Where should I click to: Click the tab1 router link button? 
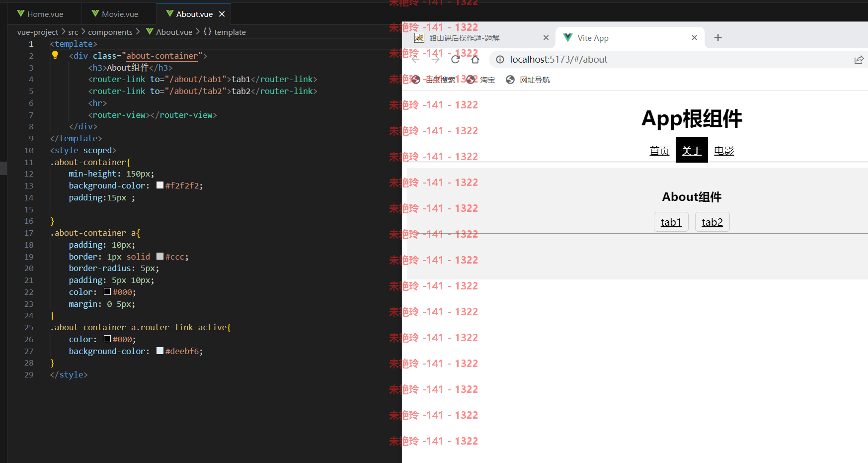tap(671, 222)
